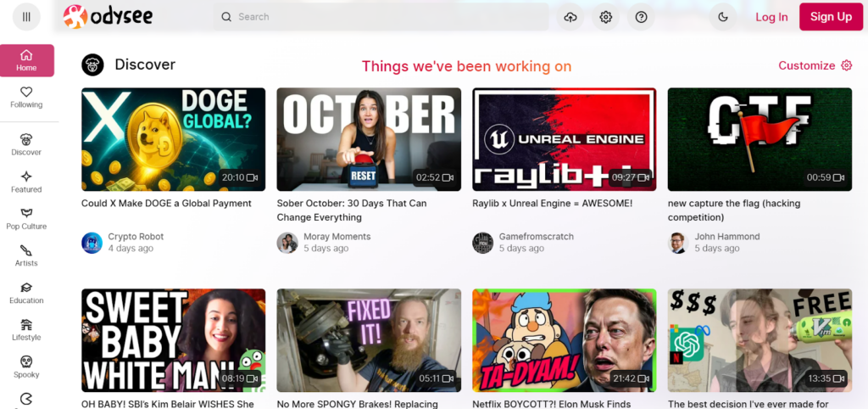868x409 pixels.
Task: Open the Crypto Robot channel
Action: (x=136, y=237)
